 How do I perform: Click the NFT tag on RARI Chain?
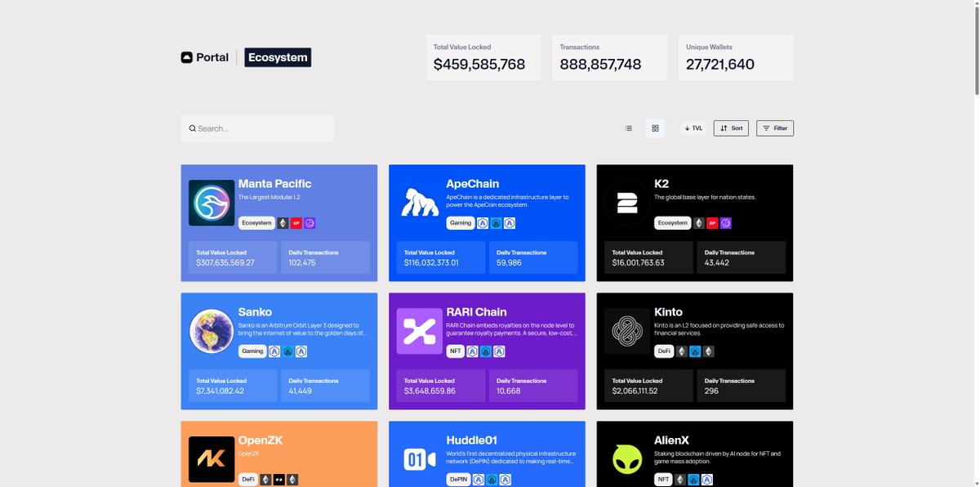[456, 351]
